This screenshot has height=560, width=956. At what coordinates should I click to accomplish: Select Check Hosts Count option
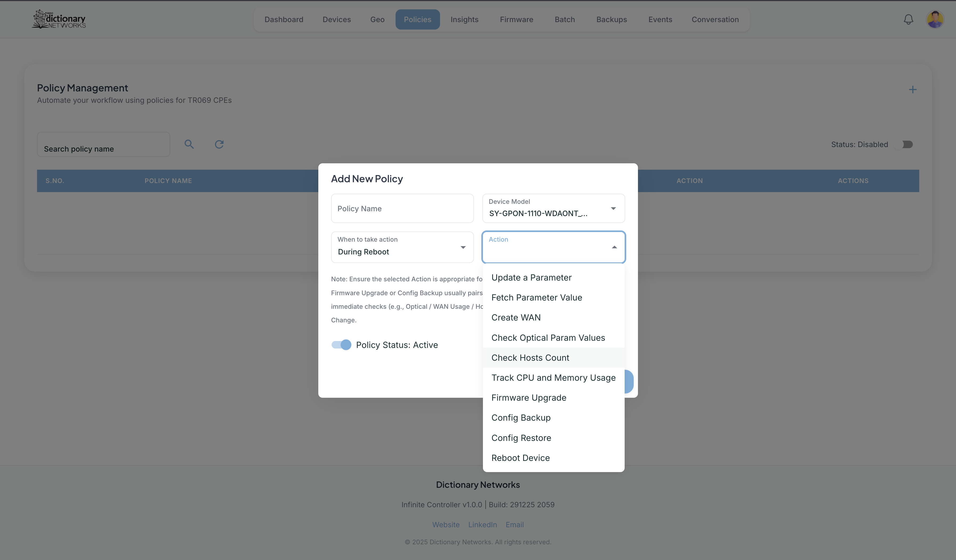530,358
